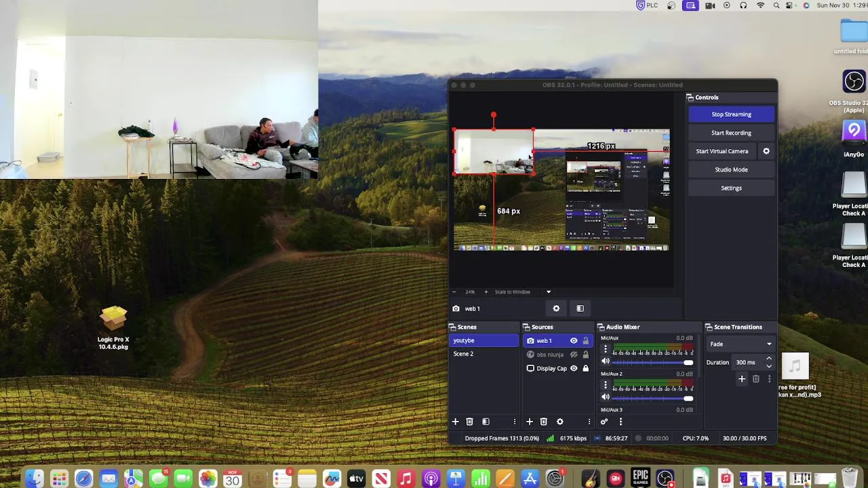This screenshot has width=868, height=488.
Task: Open Audio Mixer bottom three-dot menu
Action: pyautogui.click(x=620, y=422)
